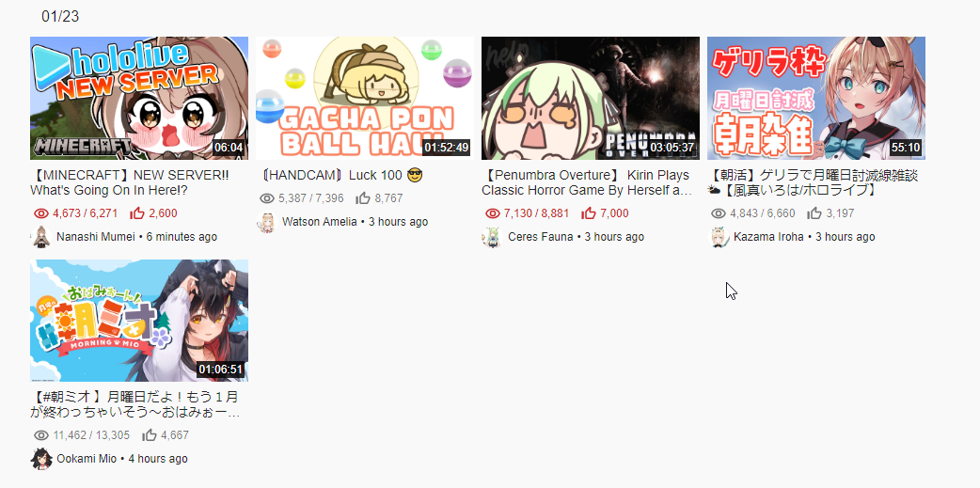Go to the Watson Amelia channel name
Screen dimensions: 980x488
(x=320, y=222)
